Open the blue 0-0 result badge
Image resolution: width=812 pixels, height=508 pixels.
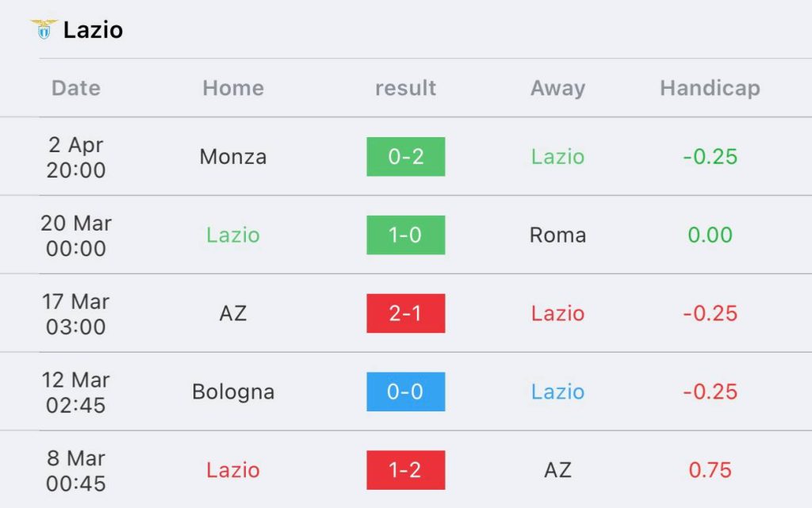(x=405, y=392)
